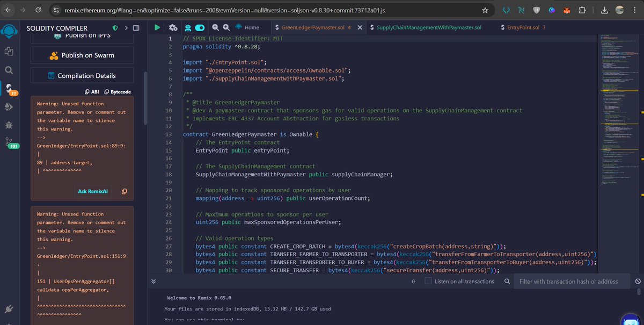Open the Plugin Manager plug icon
This screenshot has height=325, width=644.
[x=9, y=308]
